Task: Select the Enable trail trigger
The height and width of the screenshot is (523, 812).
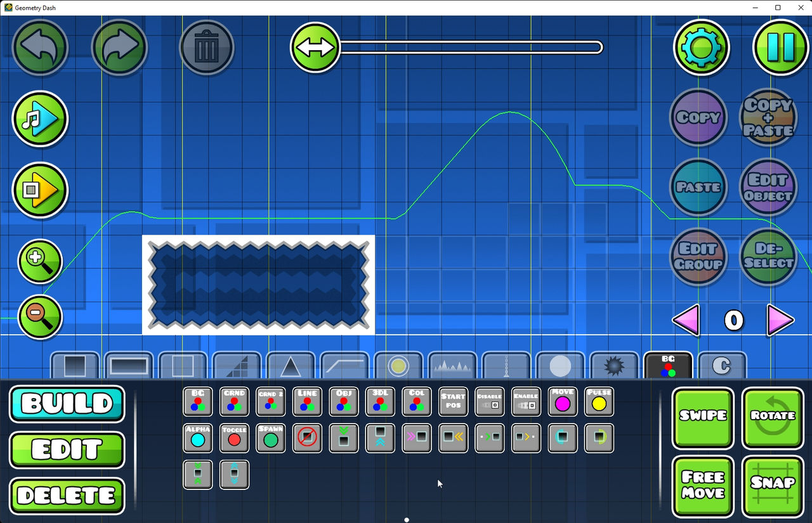Action: [x=526, y=401]
